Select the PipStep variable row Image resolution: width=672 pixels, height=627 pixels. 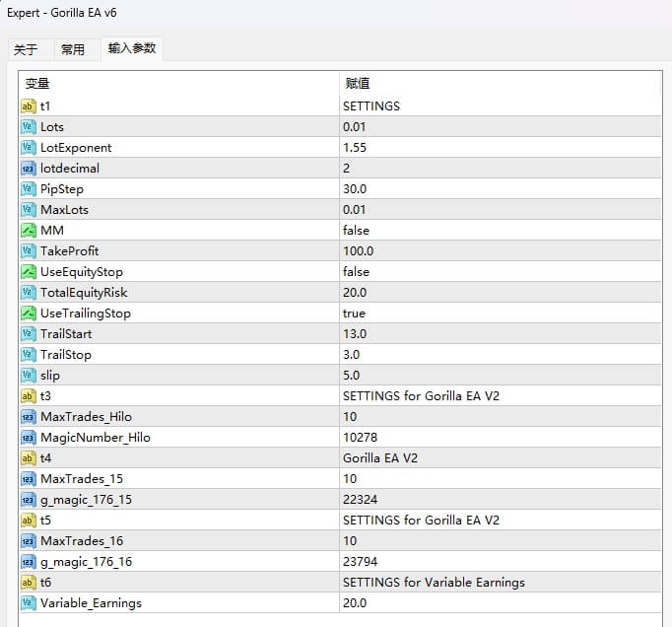[177, 188]
